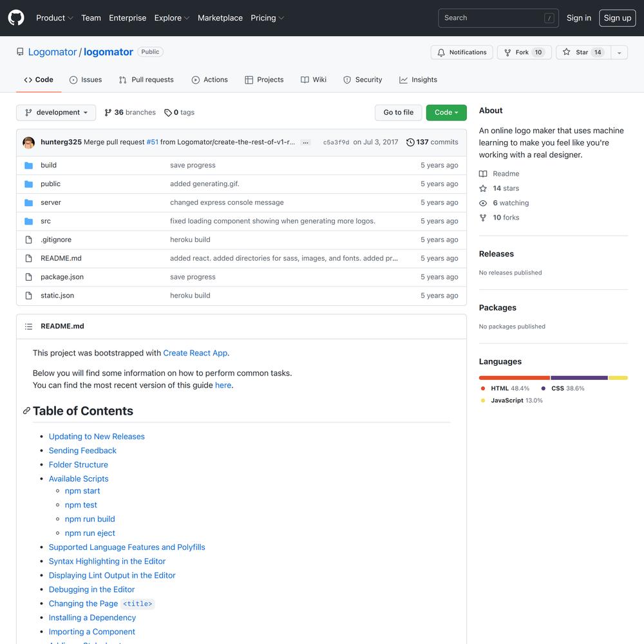Click the slash shortcut icon in search box
The height and width of the screenshot is (644, 644).
pos(549,18)
